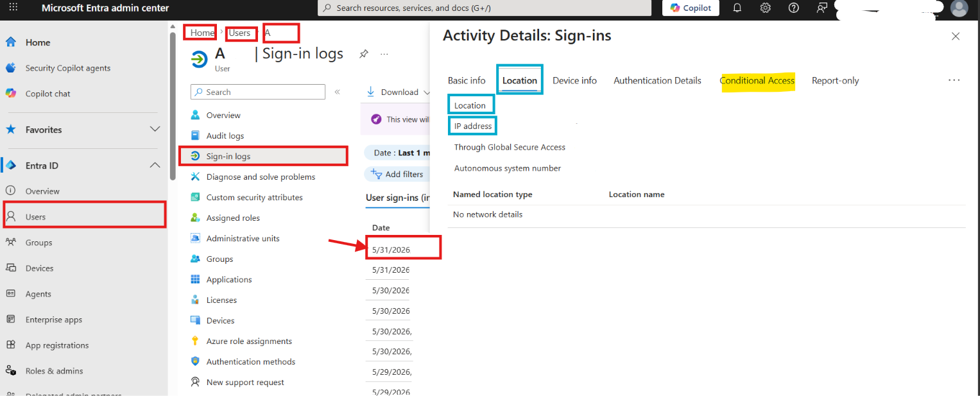Switch to the Device info tab
Viewport: 980px width, 396px height.
574,81
